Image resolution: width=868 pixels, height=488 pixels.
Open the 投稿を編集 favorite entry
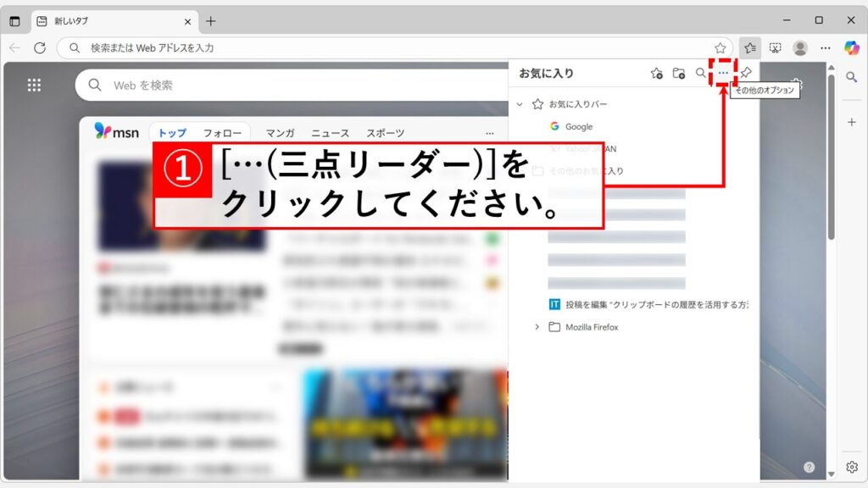[x=648, y=304]
